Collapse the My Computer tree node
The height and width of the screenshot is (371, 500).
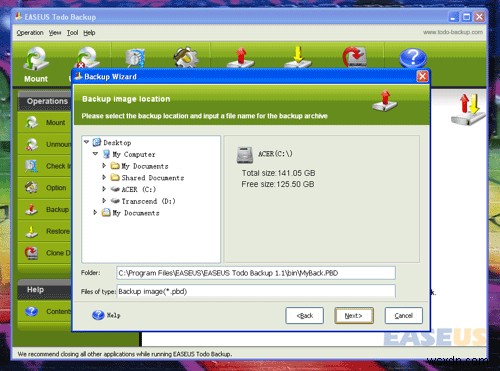pos(95,154)
